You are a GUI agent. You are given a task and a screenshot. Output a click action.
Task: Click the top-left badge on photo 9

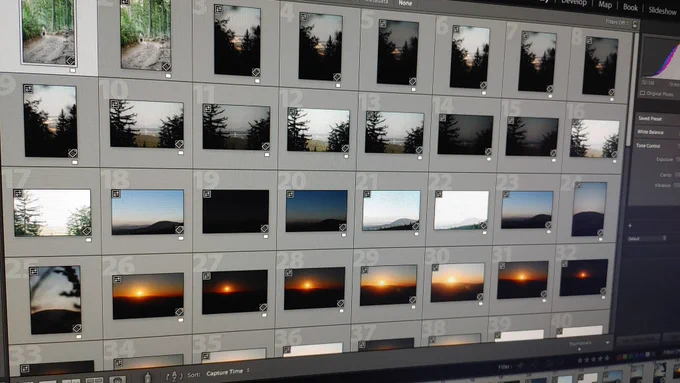28,89
